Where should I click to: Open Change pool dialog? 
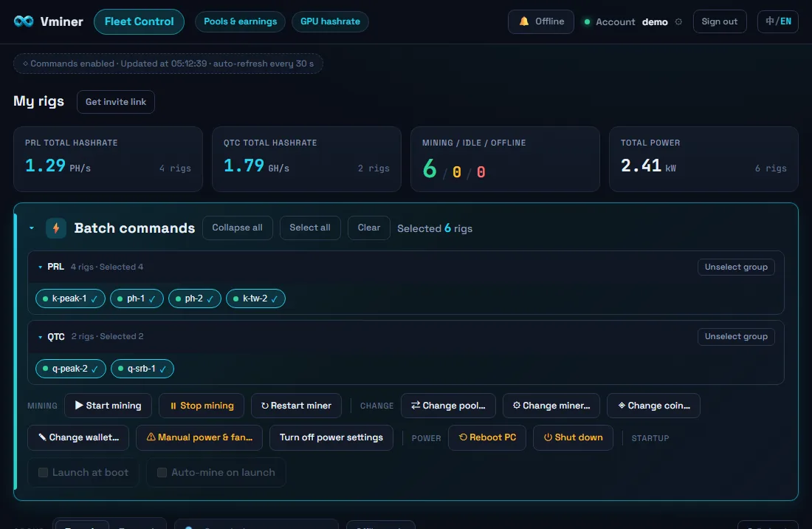coord(449,406)
